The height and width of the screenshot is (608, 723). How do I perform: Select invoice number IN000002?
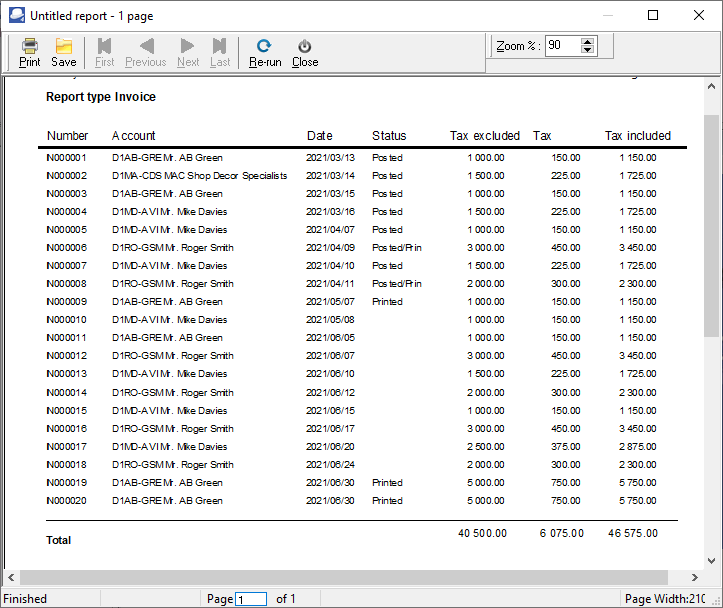pos(66,176)
